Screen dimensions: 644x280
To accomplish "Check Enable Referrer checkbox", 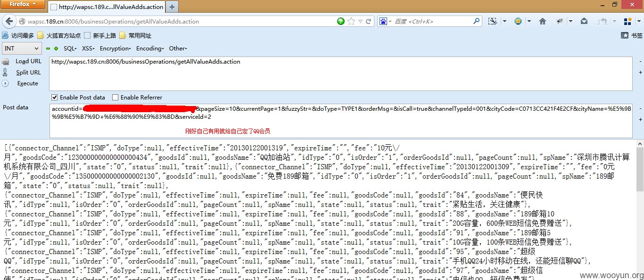I will pyautogui.click(x=116, y=98).
